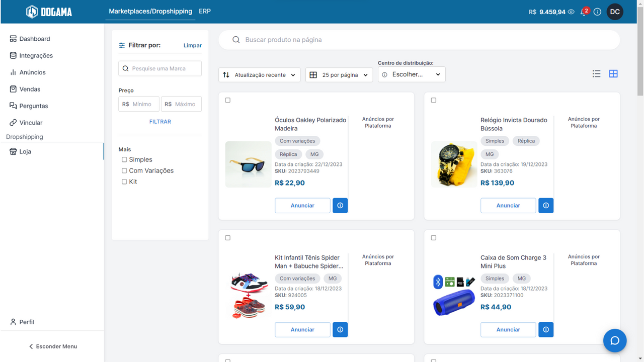Open Atualização recente sort dropdown
Viewport: 644px width, 362px height.
click(260, 75)
